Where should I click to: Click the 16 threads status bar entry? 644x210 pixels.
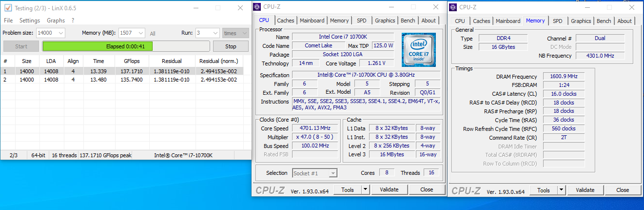tap(64, 155)
